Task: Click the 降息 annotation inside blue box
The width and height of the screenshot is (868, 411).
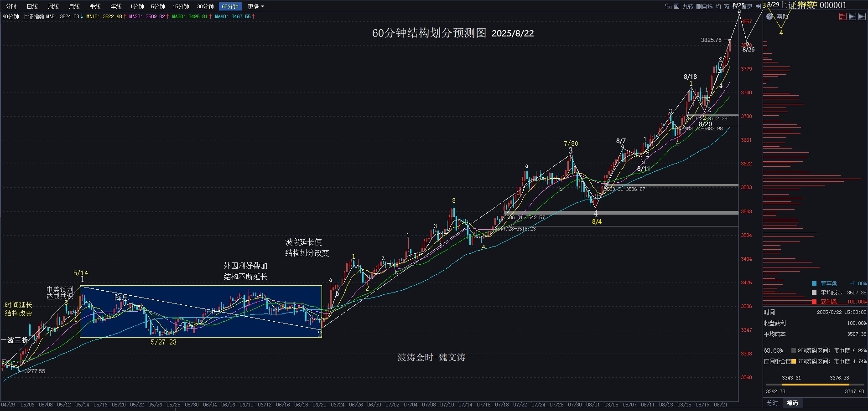Action: click(121, 297)
